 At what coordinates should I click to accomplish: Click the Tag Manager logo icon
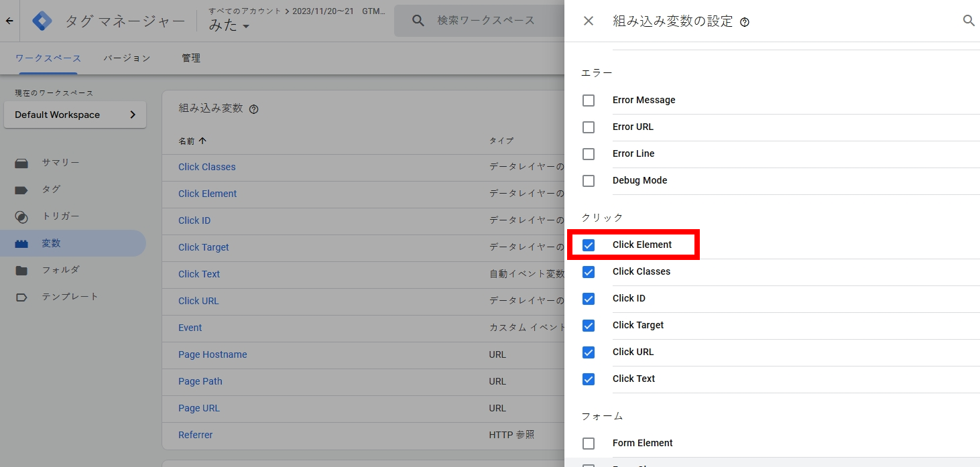click(x=42, y=21)
